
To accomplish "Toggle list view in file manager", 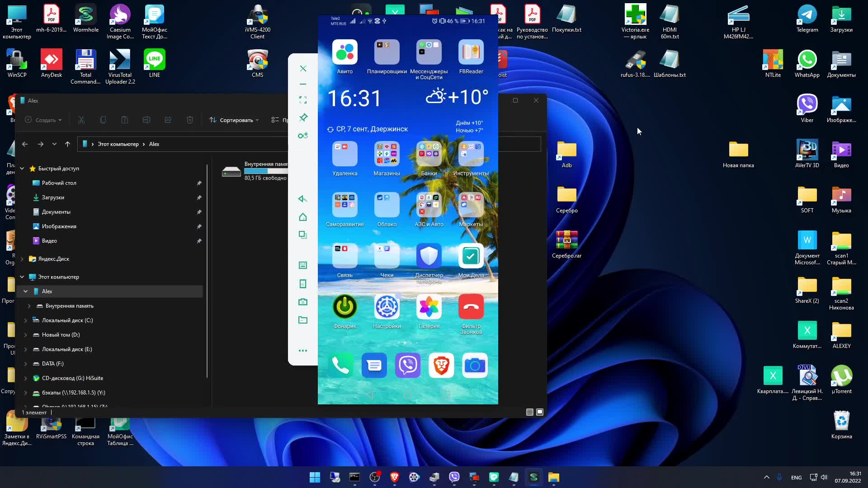I will [530, 412].
